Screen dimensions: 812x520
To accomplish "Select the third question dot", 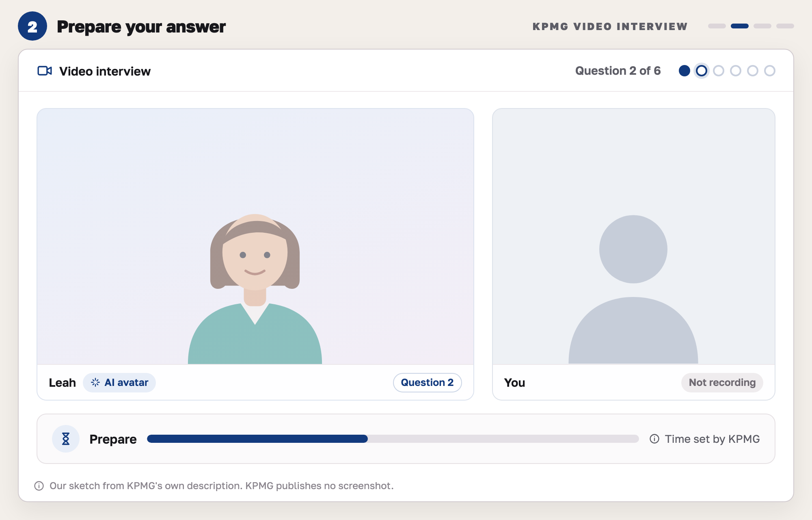I will (x=719, y=71).
